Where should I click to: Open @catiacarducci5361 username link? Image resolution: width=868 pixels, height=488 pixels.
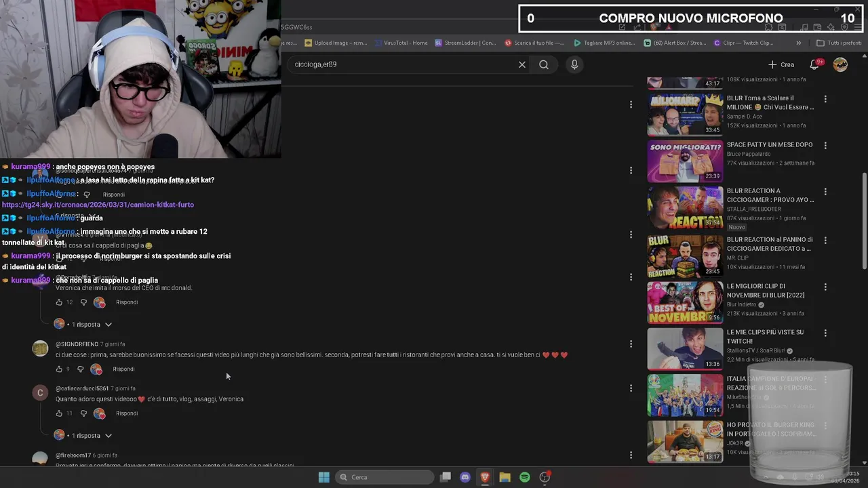tap(82, 388)
